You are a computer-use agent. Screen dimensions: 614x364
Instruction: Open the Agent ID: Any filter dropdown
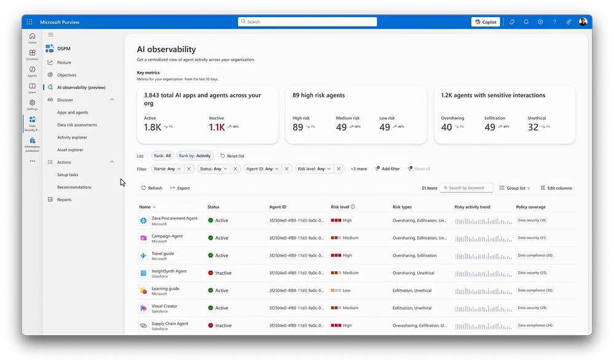tap(262, 169)
